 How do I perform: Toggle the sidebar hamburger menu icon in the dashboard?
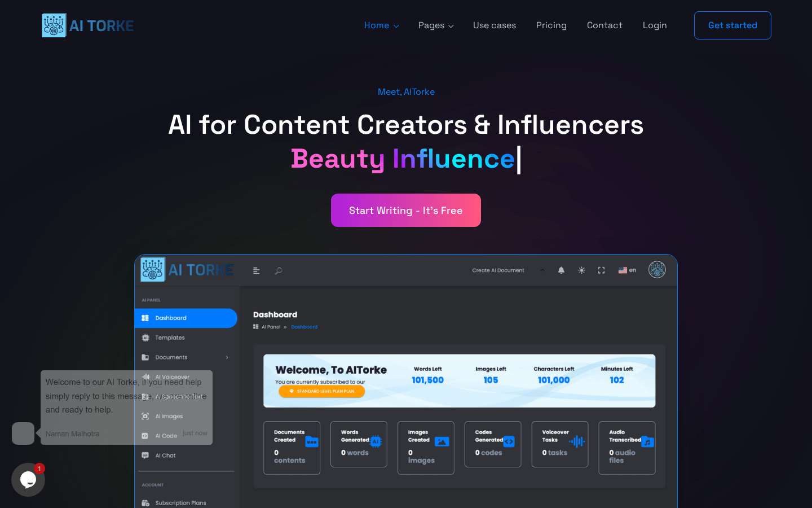pos(257,271)
